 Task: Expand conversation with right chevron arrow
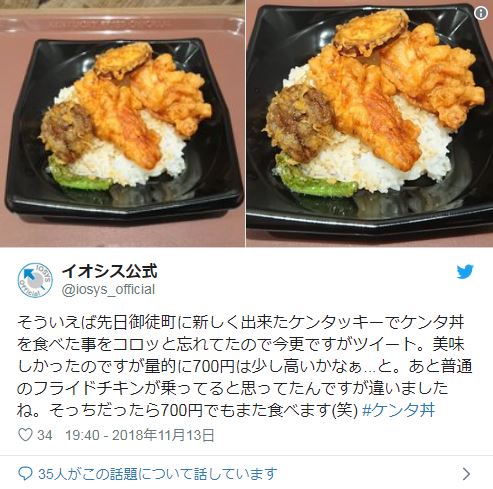(x=467, y=473)
